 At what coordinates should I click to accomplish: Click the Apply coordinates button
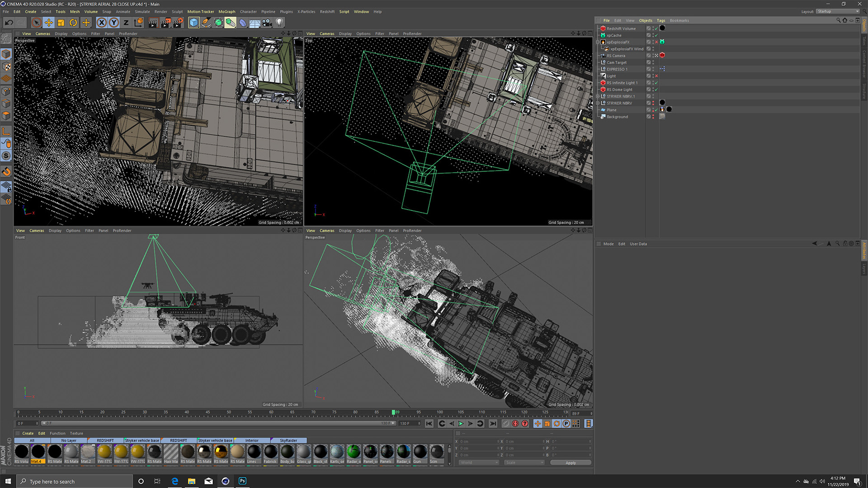pos(571,463)
